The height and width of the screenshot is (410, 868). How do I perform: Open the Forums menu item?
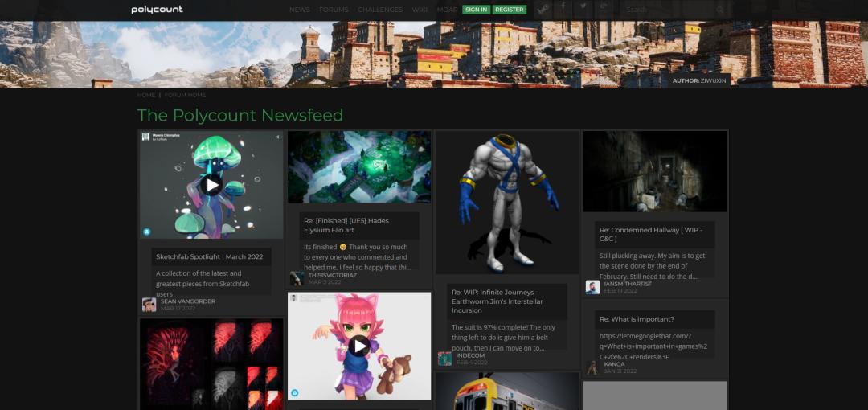pyautogui.click(x=334, y=10)
